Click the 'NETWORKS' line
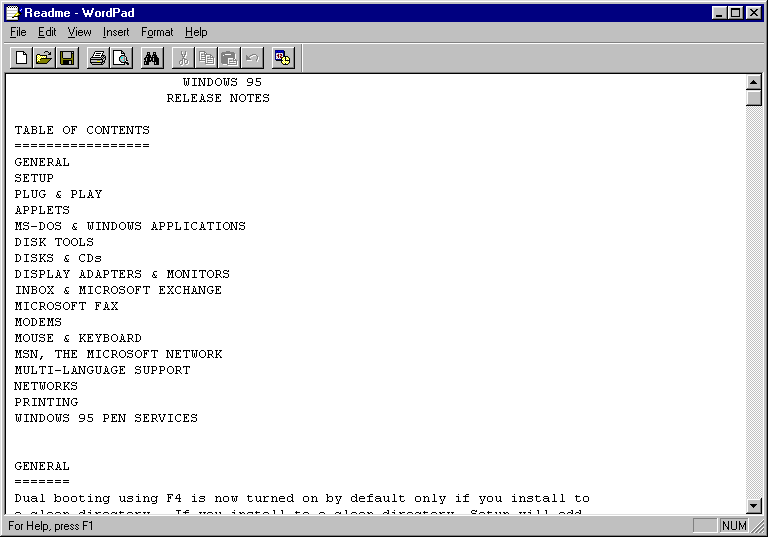This screenshot has width=768, height=537. pos(46,386)
